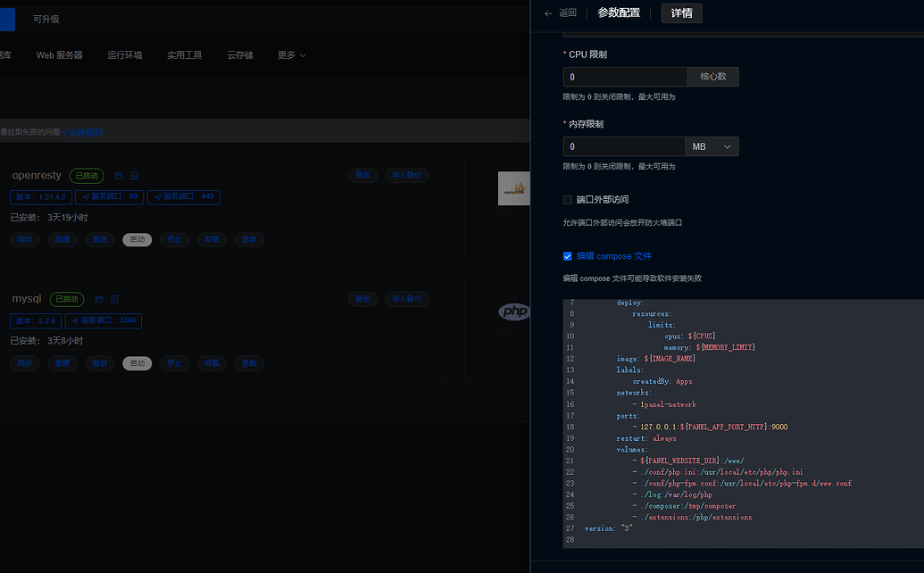Image resolution: width=924 pixels, height=573 pixels.
Task: Click the jump icon on 服务端口 80 tag
Action: [x=85, y=196]
